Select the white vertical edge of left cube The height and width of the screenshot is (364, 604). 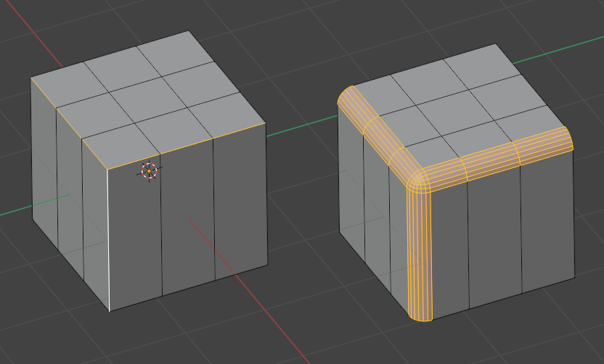tap(108, 240)
